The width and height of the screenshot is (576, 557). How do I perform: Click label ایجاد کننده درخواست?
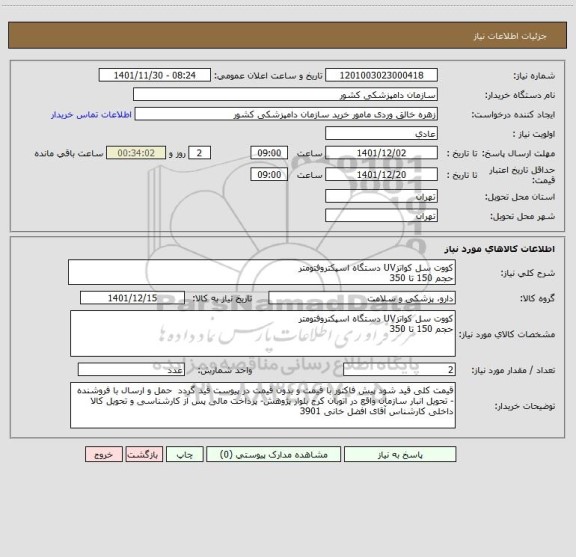tap(513, 115)
